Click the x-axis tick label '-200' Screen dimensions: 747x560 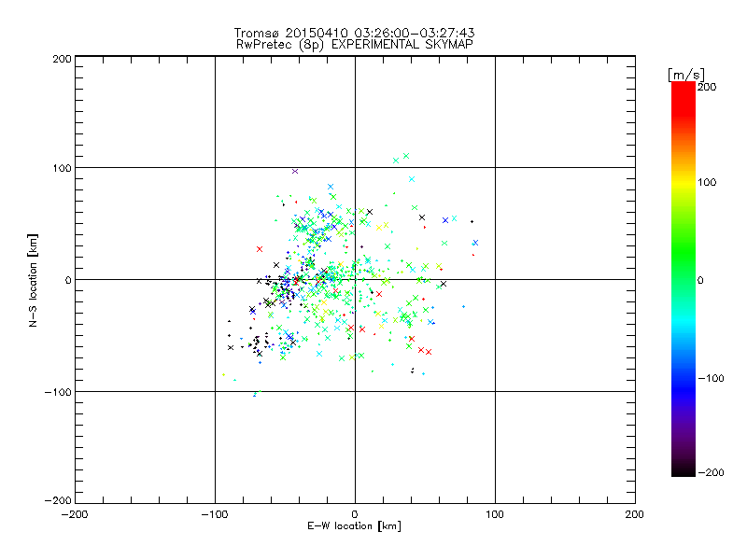(x=75, y=514)
